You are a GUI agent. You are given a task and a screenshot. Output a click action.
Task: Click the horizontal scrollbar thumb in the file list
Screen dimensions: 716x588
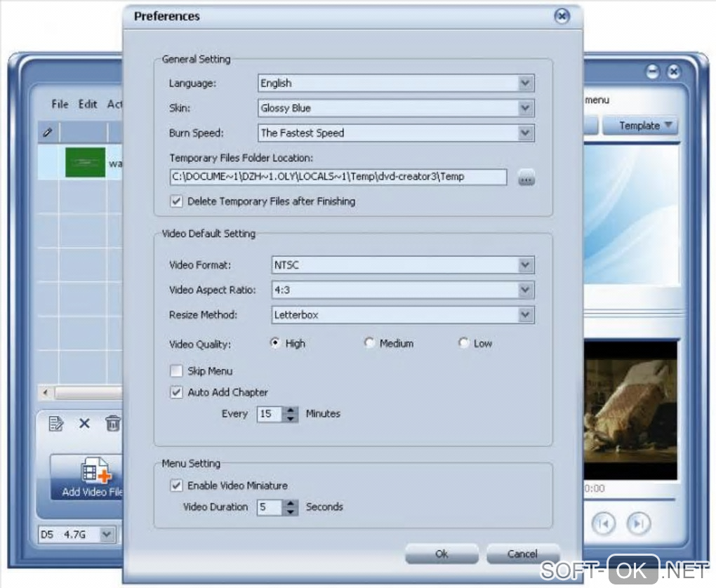pos(89,392)
